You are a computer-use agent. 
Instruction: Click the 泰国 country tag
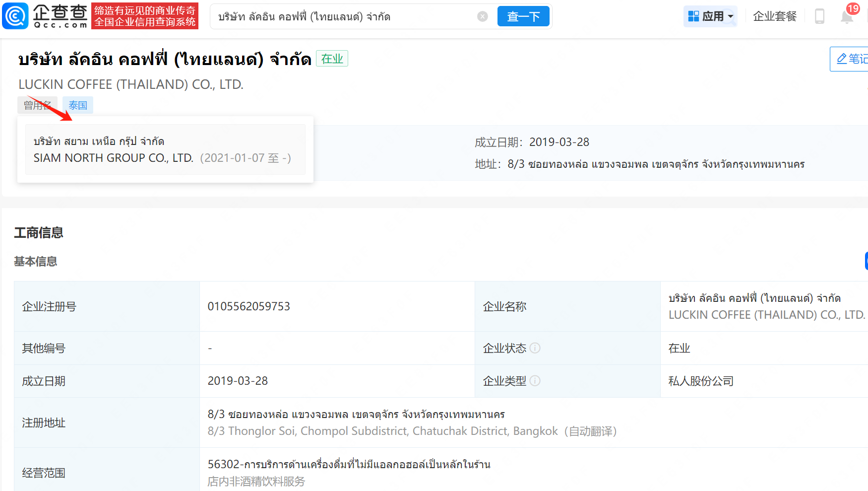click(78, 105)
